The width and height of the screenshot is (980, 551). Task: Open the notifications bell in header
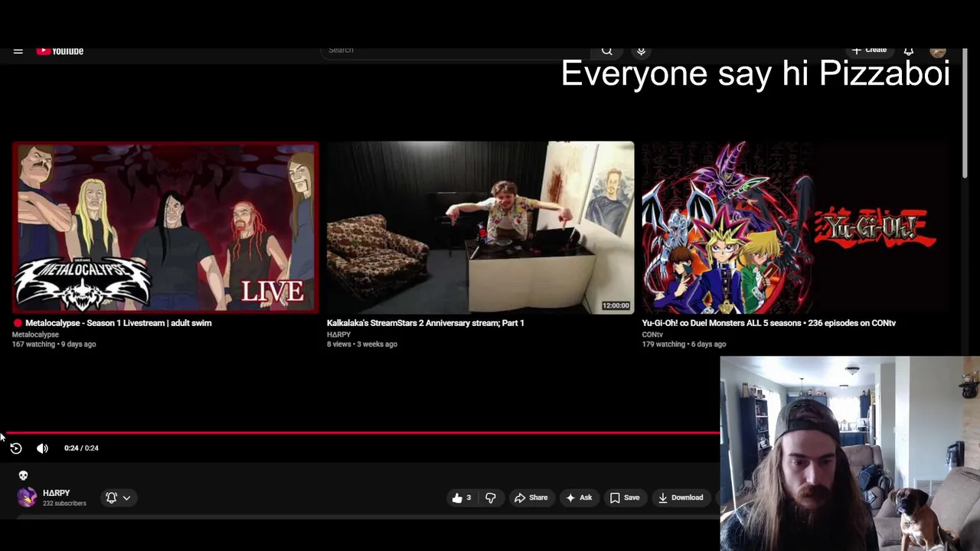pyautogui.click(x=909, y=51)
